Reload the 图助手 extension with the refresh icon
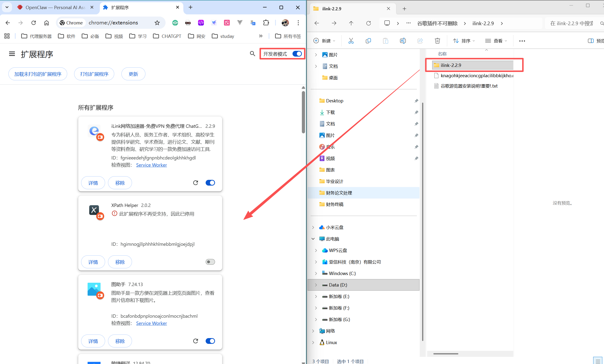The height and width of the screenshot is (364, 604). point(195,341)
